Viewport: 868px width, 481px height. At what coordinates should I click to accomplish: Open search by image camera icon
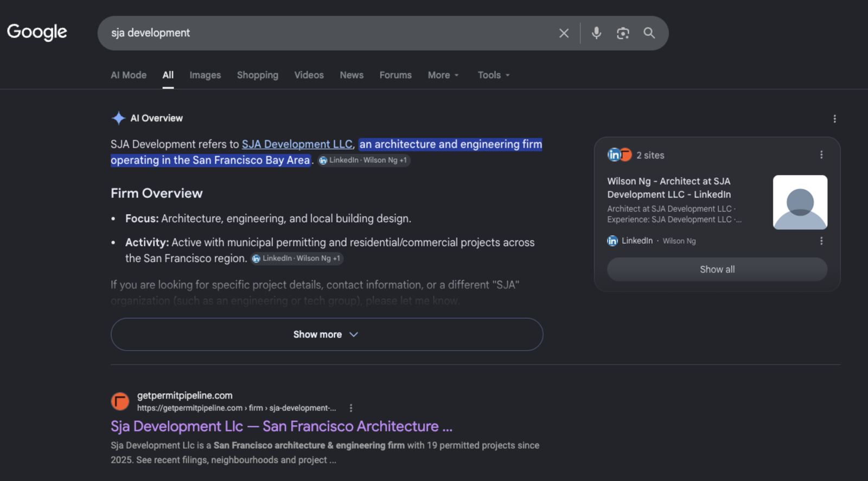pyautogui.click(x=623, y=33)
